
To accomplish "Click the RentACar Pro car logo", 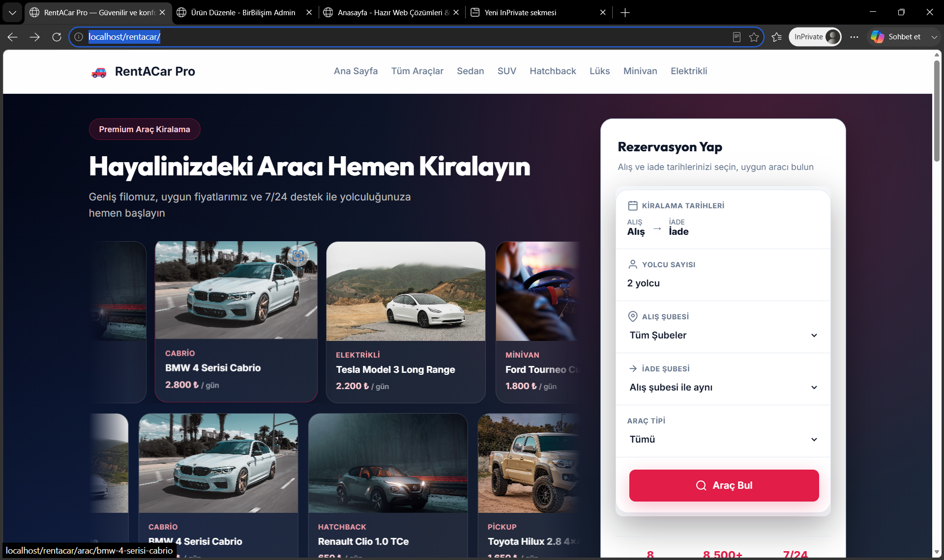I will (99, 72).
